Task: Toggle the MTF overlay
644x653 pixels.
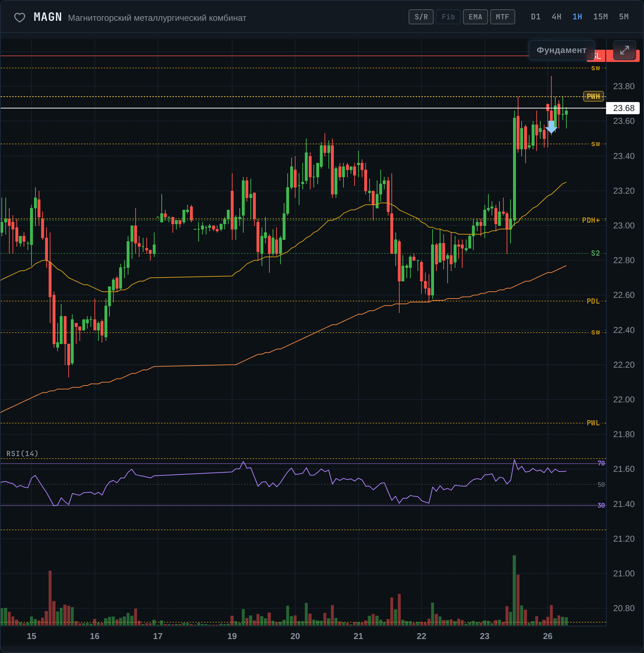Action: [x=503, y=17]
